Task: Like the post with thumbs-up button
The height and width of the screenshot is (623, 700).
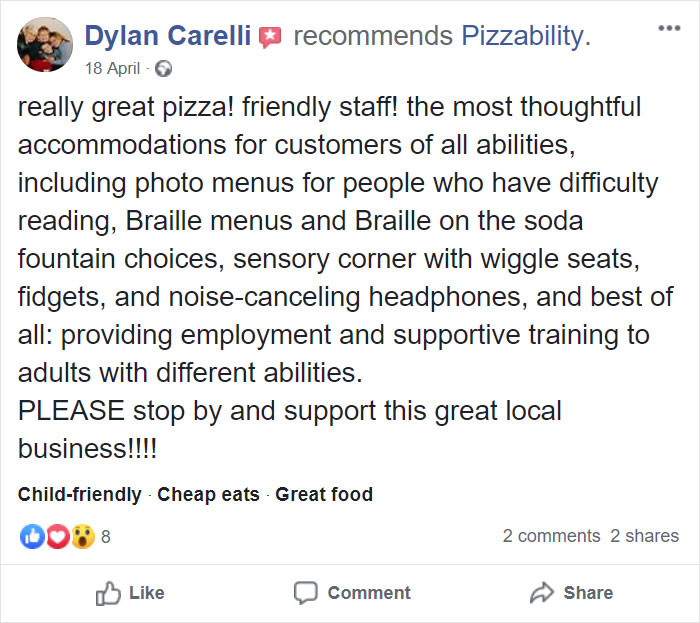Action: (130, 593)
